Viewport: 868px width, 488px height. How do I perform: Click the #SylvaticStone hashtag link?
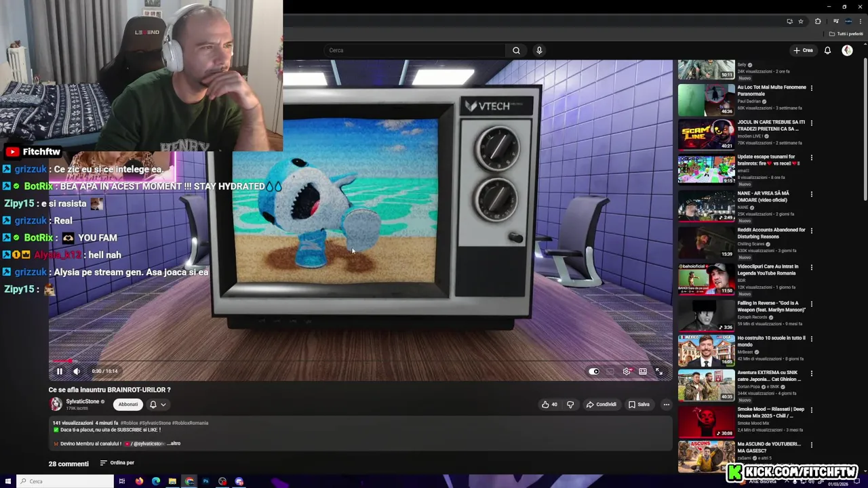pos(155,423)
